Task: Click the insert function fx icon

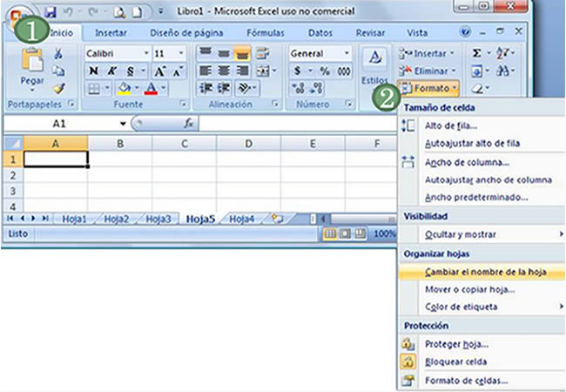Action: click(x=188, y=124)
